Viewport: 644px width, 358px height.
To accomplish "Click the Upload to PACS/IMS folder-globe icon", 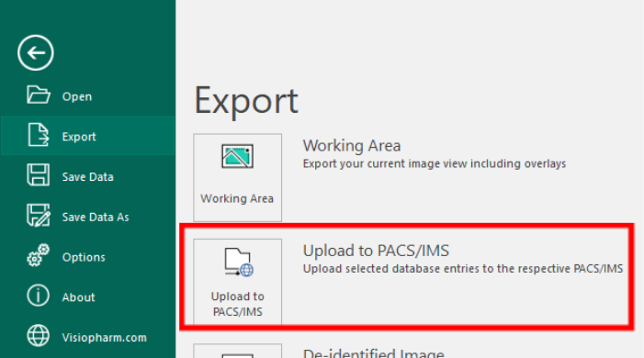I will pos(239,262).
